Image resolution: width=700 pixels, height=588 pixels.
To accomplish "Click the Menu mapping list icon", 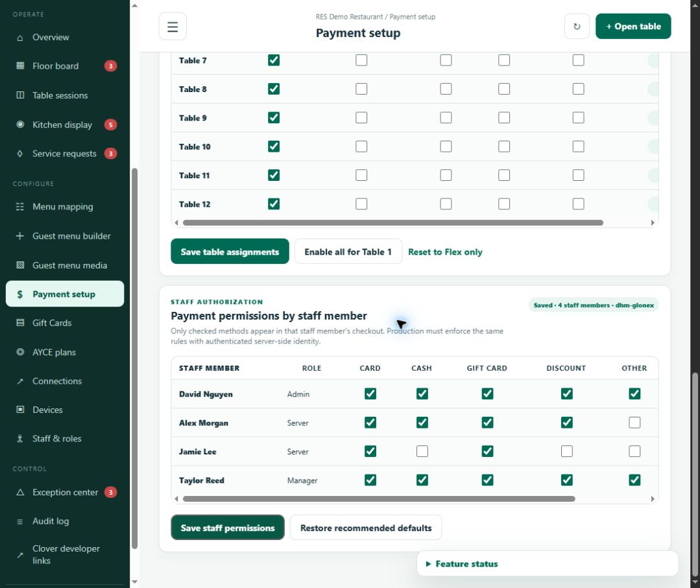I will point(20,207).
